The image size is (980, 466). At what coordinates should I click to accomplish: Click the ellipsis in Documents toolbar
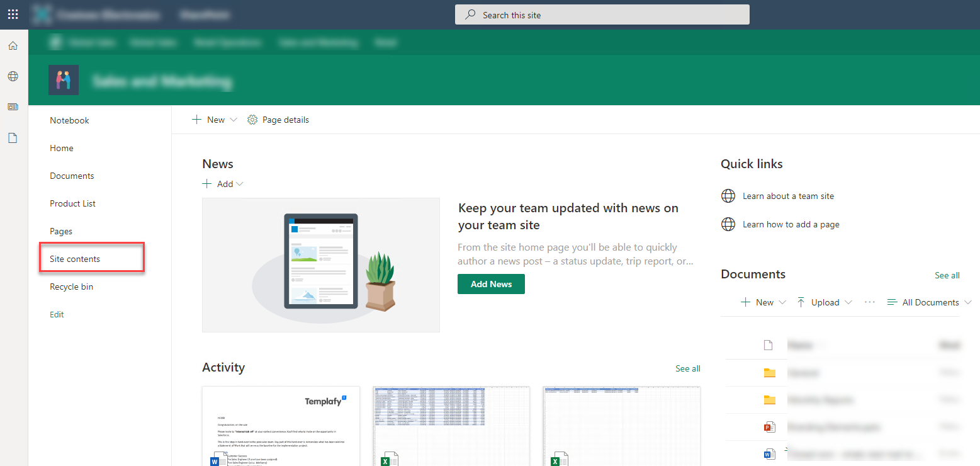(870, 302)
